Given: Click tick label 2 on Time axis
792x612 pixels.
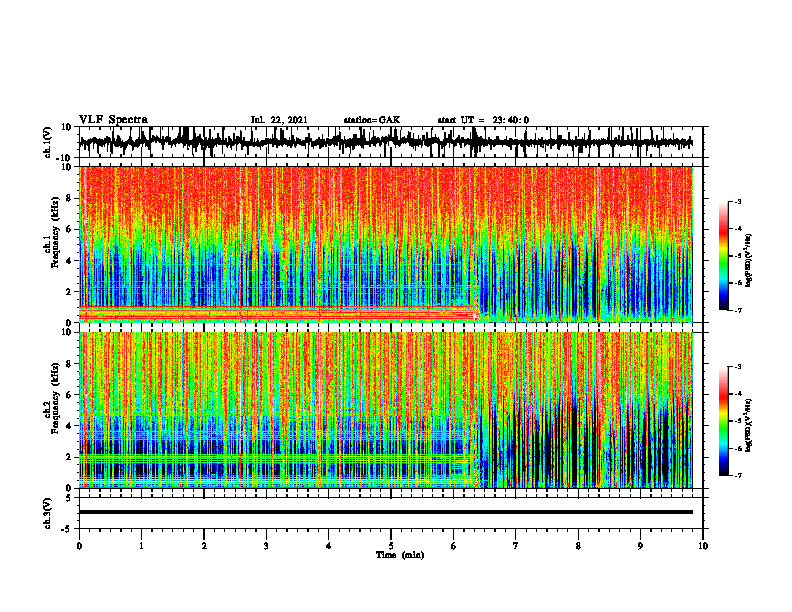Looking at the screenshot, I should (204, 546).
